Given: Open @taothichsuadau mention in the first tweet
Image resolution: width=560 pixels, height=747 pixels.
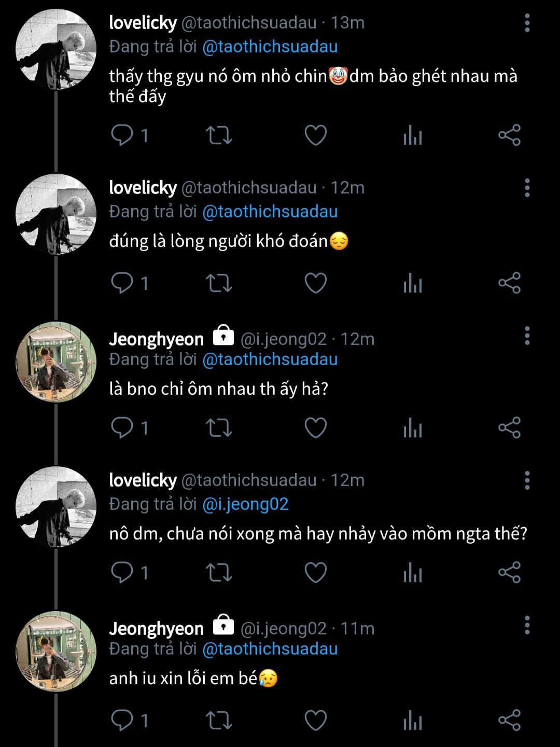Looking at the screenshot, I should pyautogui.click(x=270, y=47).
